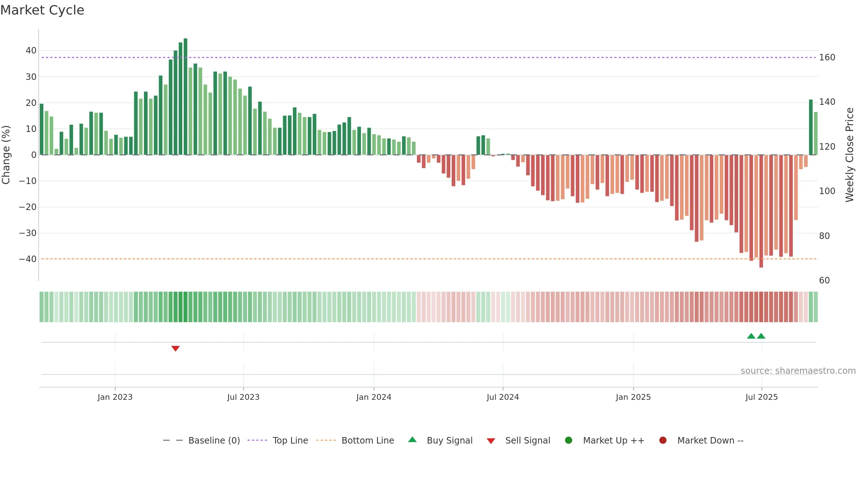Click the second green buy signal triangle
The image size is (868, 488).
coord(761,336)
